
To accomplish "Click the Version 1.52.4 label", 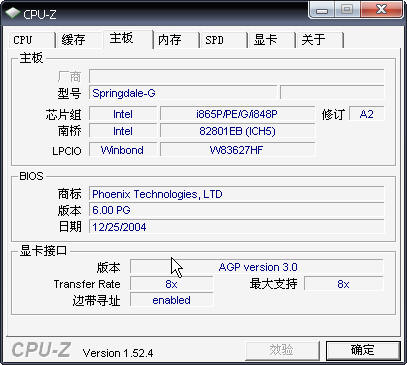I will pos(118,353).
